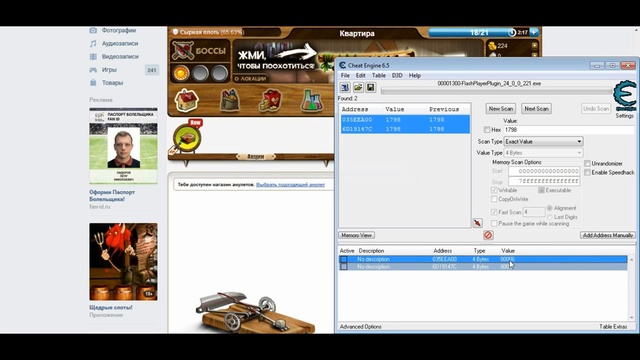Enable the Unrandomizer checkbox
The image size is (640, 360).
click(x=587, y=163)
